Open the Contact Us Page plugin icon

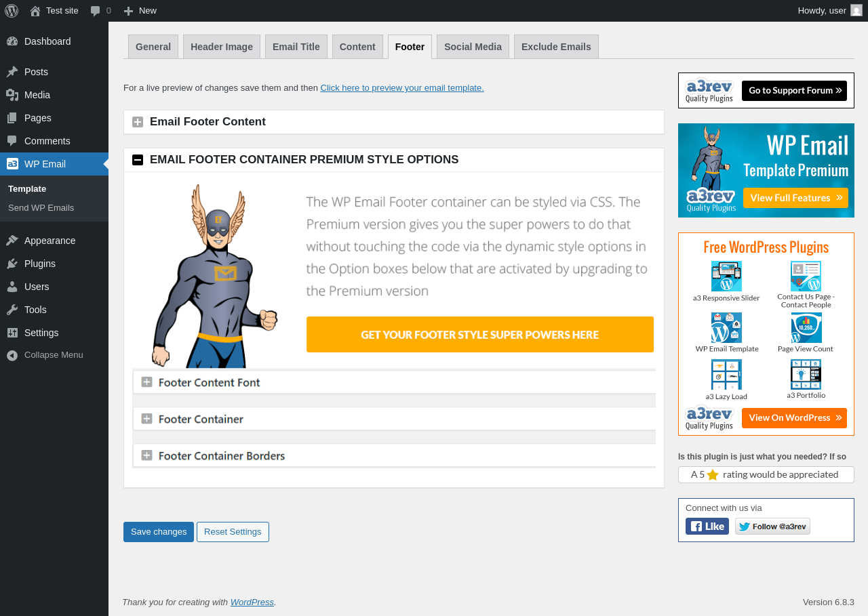tap(806, 276)
